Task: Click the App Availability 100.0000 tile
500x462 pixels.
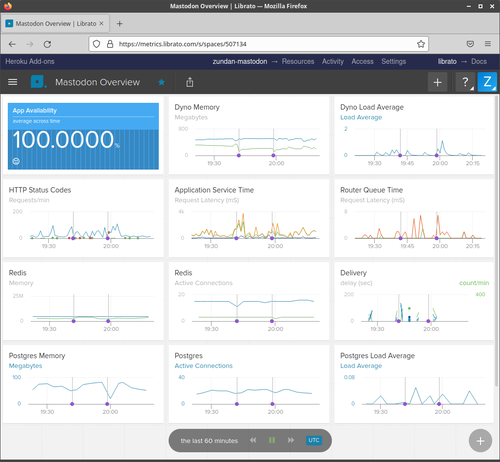Action: coord(83,136)
